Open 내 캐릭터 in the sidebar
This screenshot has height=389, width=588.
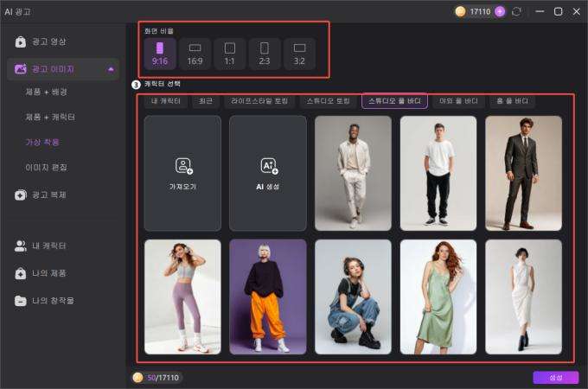coord(63,246)
